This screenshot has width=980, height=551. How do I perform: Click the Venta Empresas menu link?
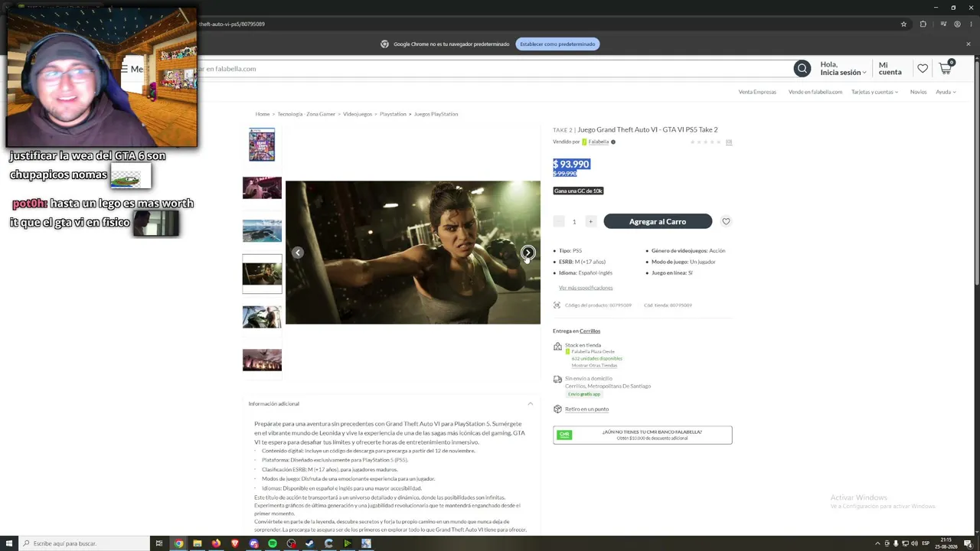757,92
